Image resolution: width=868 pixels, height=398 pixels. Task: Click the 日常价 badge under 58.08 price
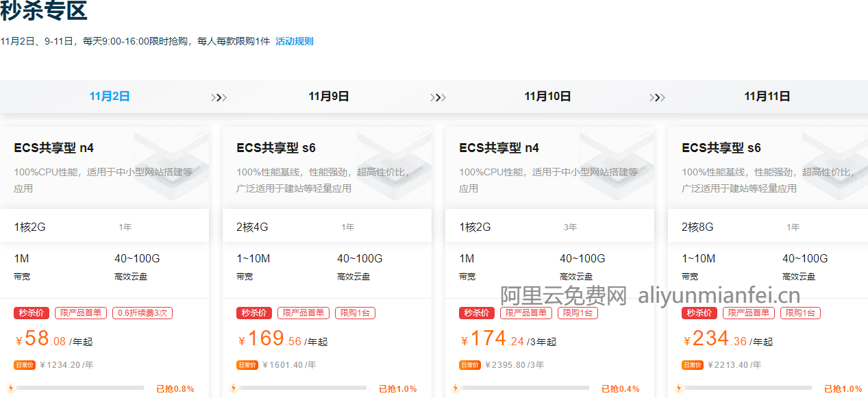point(25,365)
